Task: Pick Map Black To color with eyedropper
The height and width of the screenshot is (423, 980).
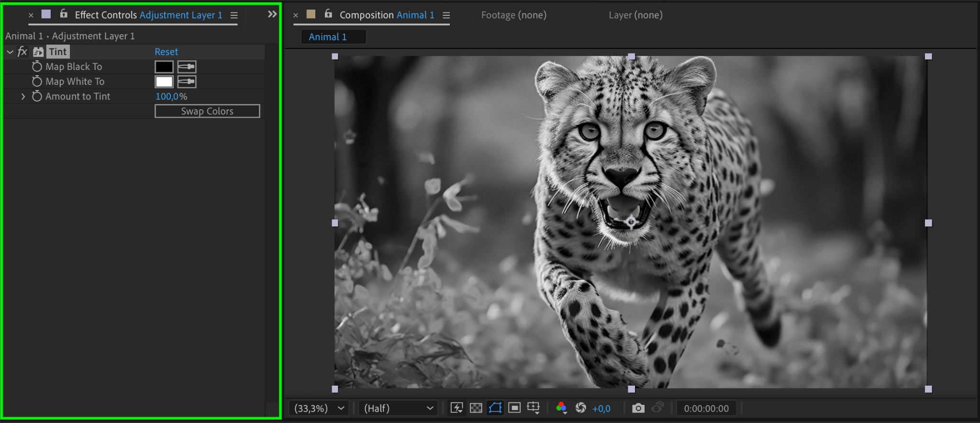Action: [x=187, y=67]
